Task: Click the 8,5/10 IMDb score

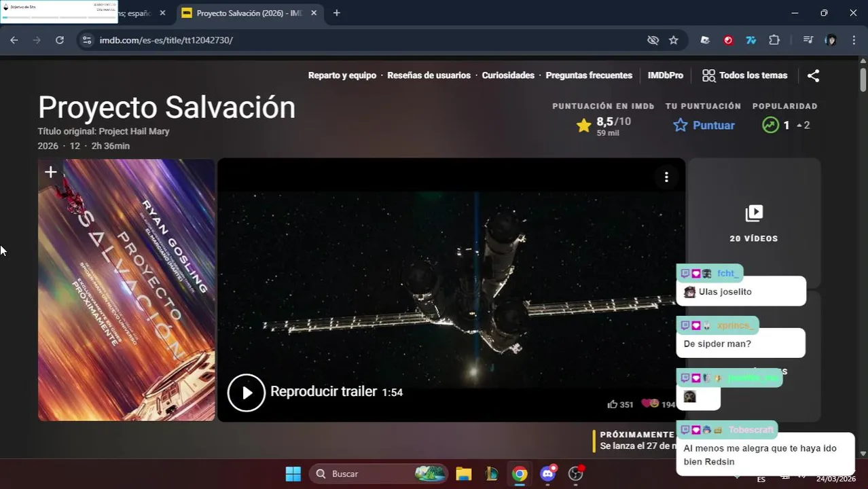Action: coord(613,122)
